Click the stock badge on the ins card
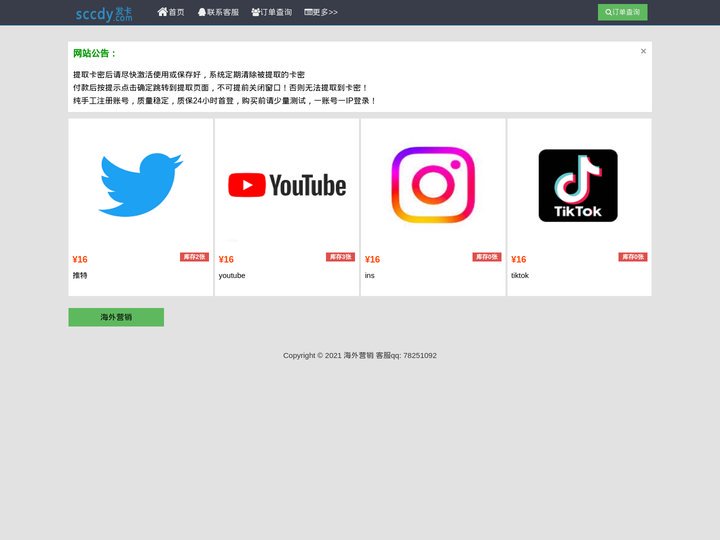This screenshot has width=720, height=540. 487,257
